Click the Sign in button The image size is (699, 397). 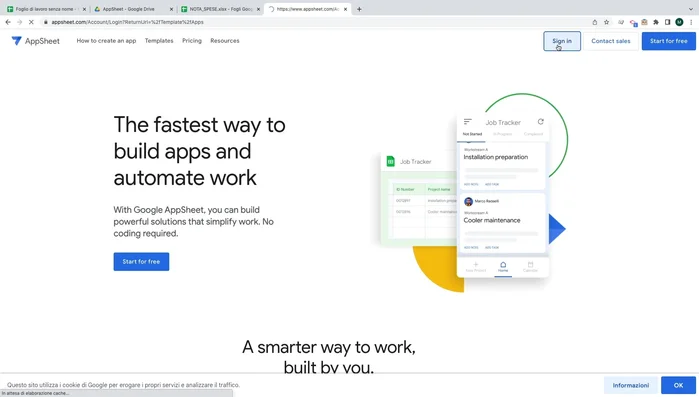562,41
